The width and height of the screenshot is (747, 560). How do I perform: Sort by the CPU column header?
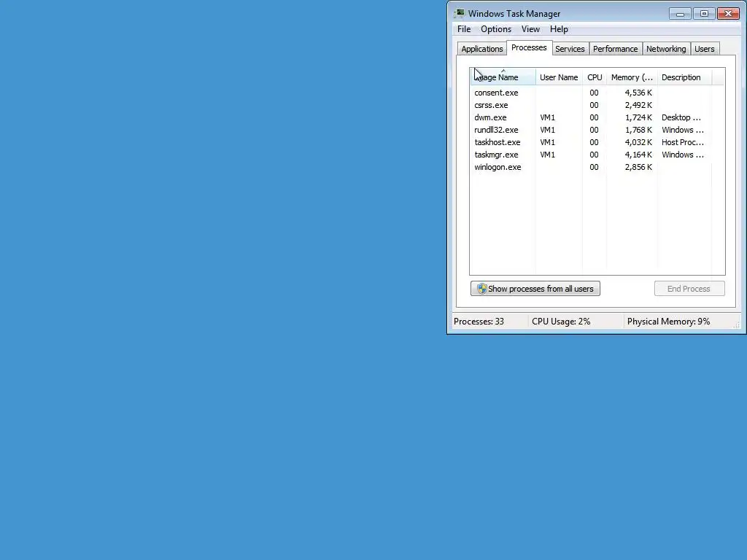coord(594,77)
